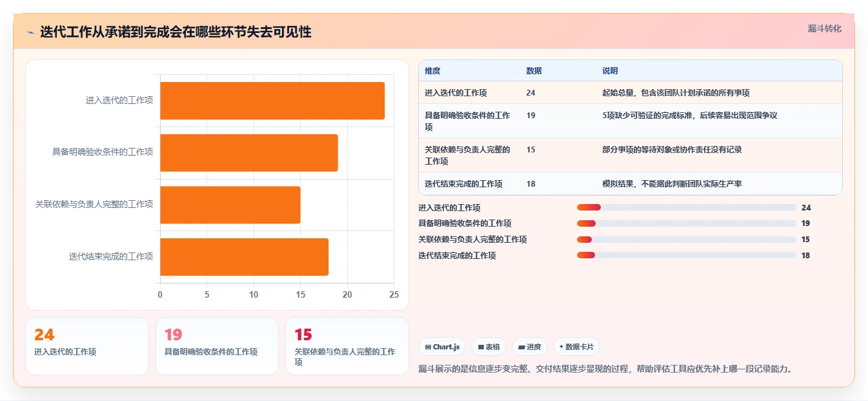Image resolution: width=868 pixels, height=401 pixels.
Task: Click progress row label 进入迭代的工作项
Action: click(449, 208)
